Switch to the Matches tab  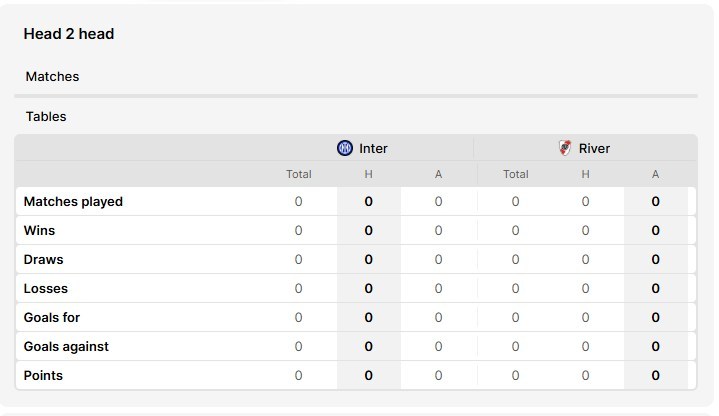point(52,77)
